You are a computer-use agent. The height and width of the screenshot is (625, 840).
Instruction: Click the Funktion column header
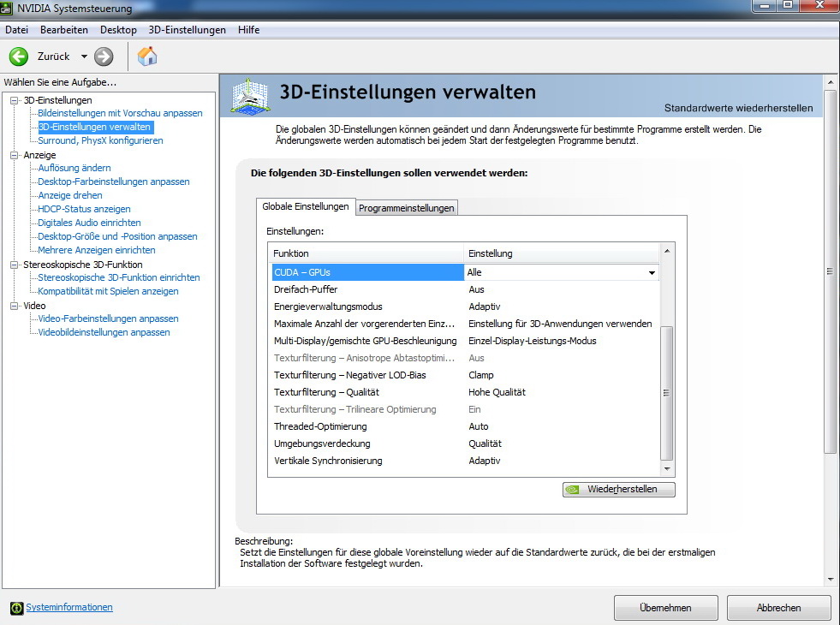[366, 253]
